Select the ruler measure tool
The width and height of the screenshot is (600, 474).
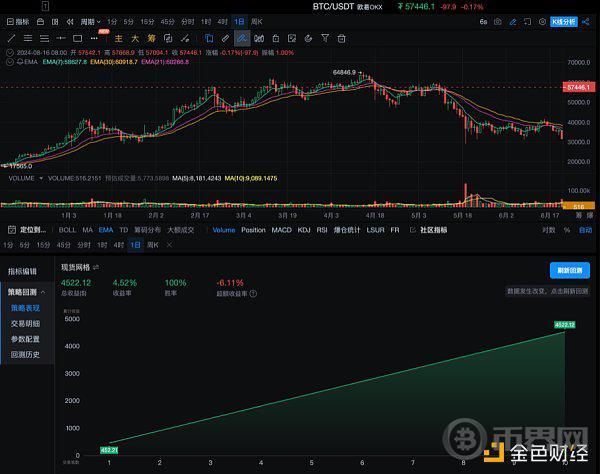tap(225, 38)
